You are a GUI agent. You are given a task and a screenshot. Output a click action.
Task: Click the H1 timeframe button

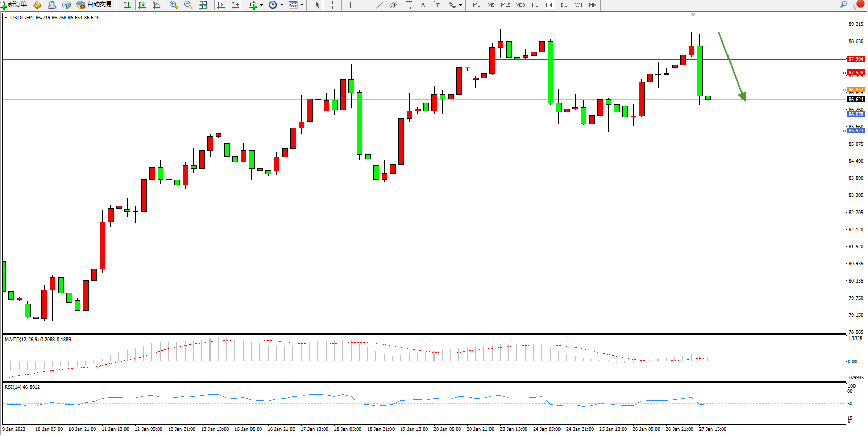(x=535, y=5)
